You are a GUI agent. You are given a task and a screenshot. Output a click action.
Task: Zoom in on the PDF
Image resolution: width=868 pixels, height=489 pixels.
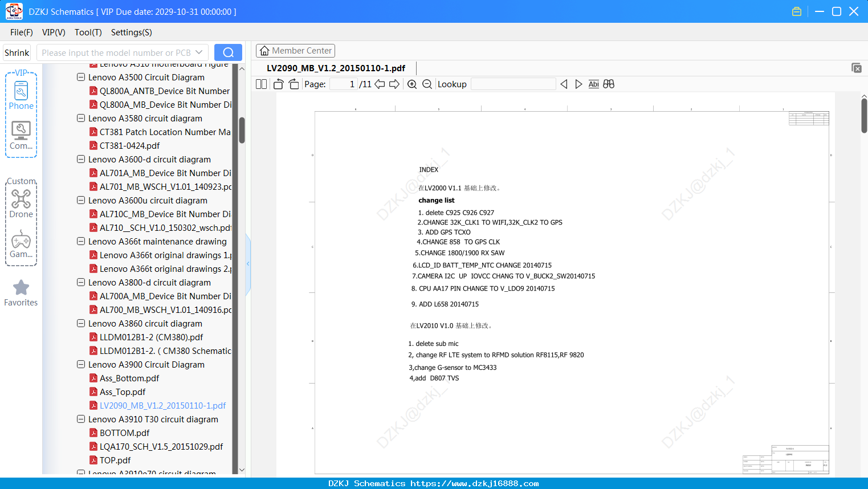(x=412, y=84)
